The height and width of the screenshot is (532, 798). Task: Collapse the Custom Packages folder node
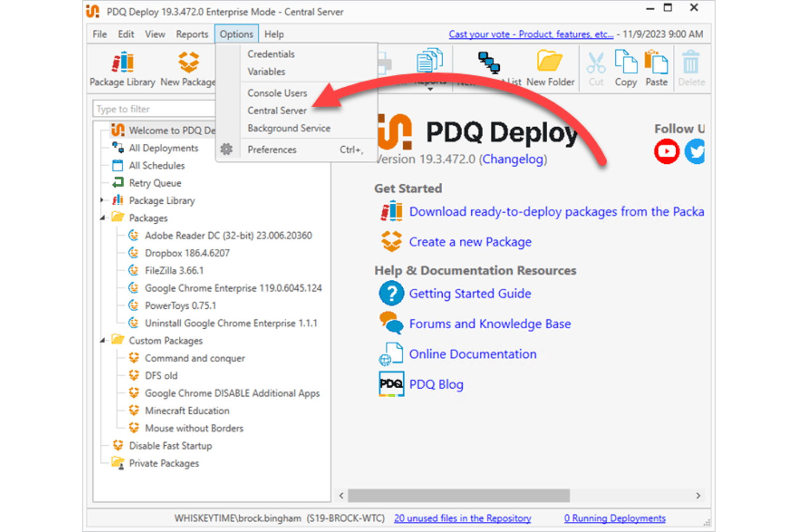(x=102, y=341)
